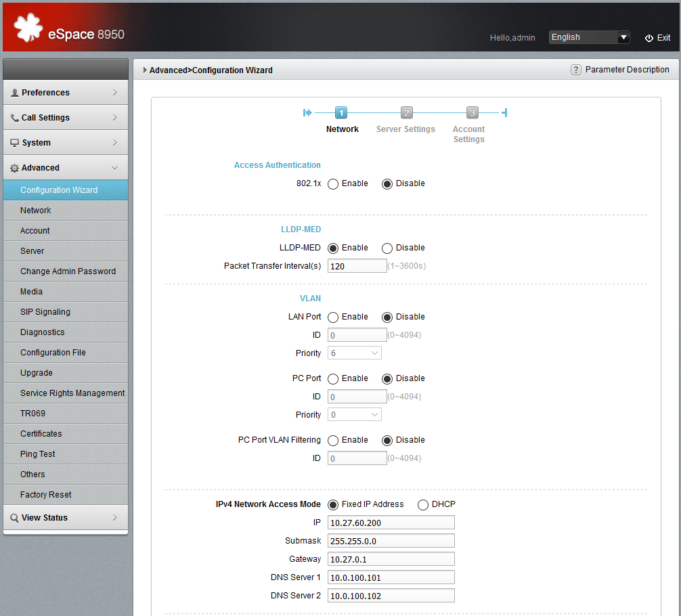Click the View Status magnifier icon
681x616 pixels.
(15, 518)
